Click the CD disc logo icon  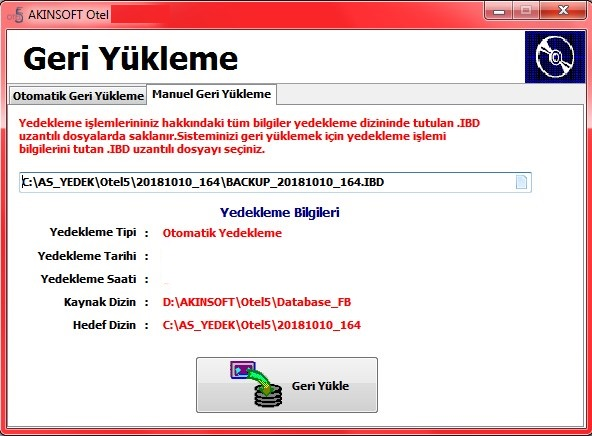pos(555,57)
